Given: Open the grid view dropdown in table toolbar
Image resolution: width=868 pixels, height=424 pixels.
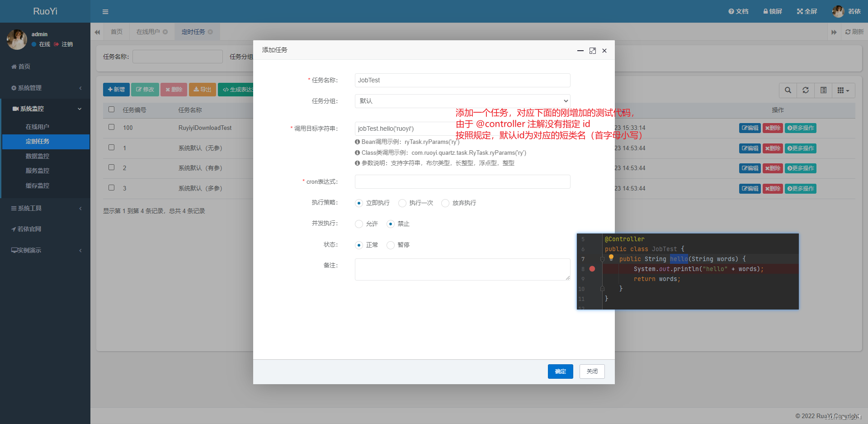Looking at the screenshot, I should (x=842, y=91).
